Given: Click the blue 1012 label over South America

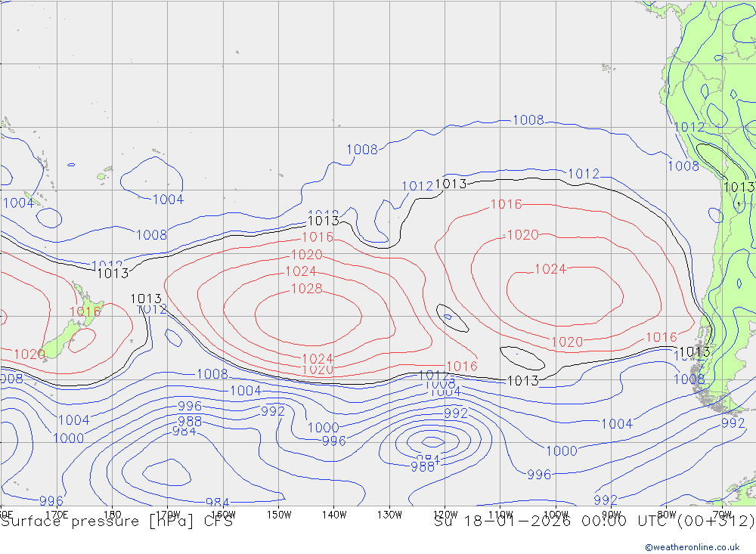Looking at the screenshot, I should 689,127.
